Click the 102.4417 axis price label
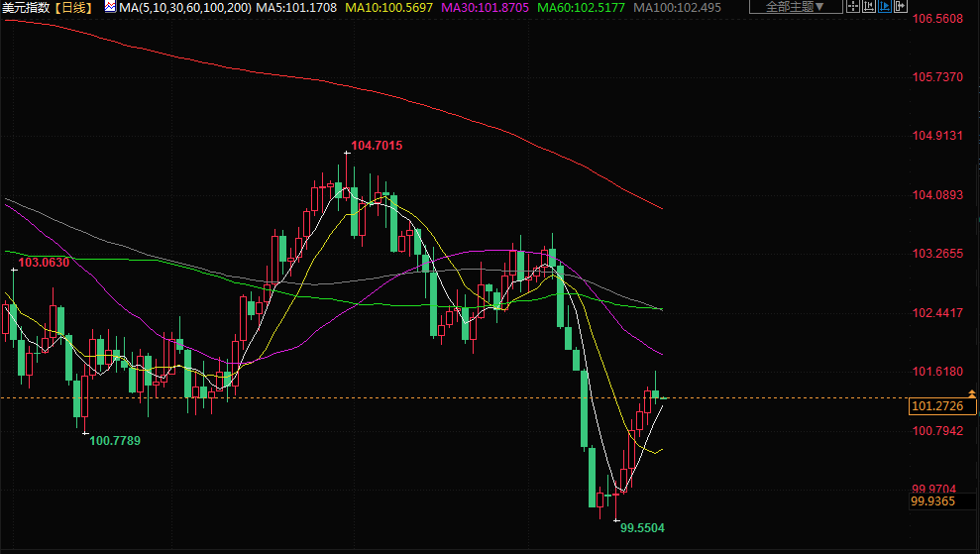 937,312
